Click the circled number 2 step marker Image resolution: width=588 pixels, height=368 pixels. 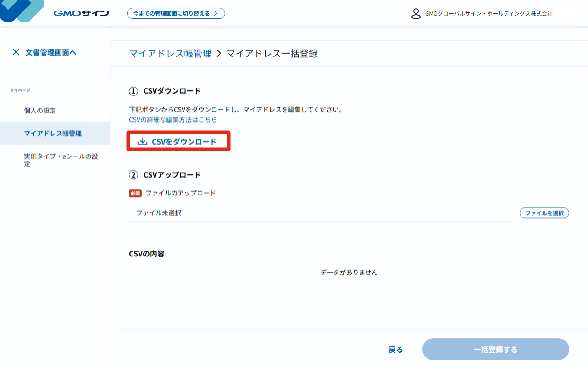point(133,175)
